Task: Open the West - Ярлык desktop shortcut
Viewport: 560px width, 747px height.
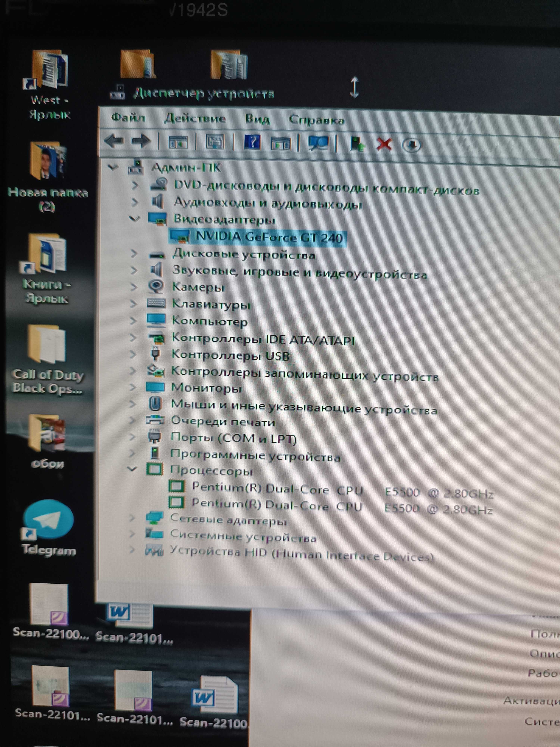Action: 49,84
